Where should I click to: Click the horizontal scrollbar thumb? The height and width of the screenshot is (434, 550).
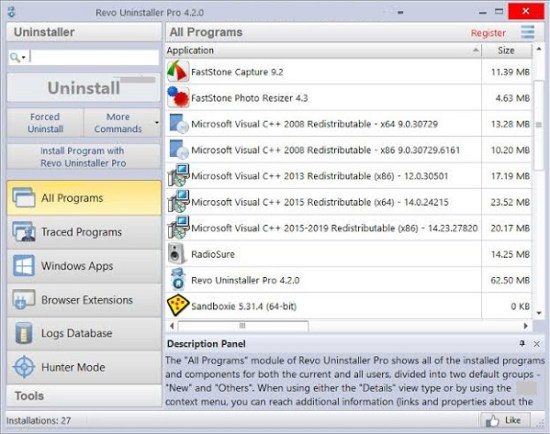coord(243,326)
